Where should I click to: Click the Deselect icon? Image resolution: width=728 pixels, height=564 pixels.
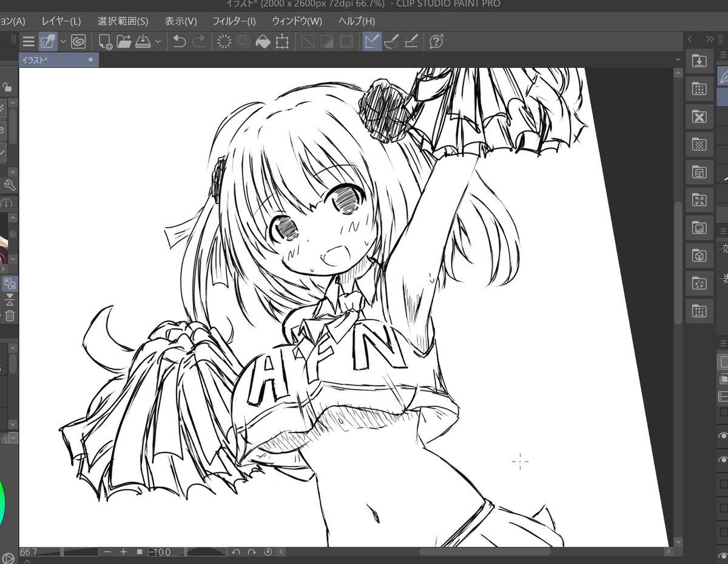tap(308, 42)
